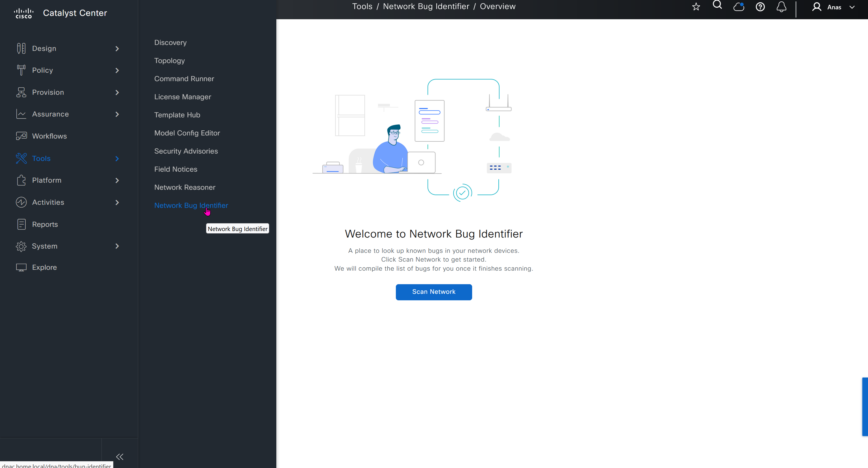Screen dimensions: 868x468
Task: Click the Tools breadcrumb link
Action: point(362,7)
